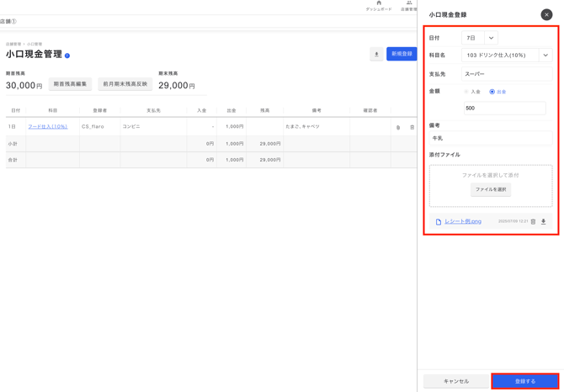564x392 pixels.
Task: Click the trash icon in the 1日 row
Action: click(x=412, y=127)
